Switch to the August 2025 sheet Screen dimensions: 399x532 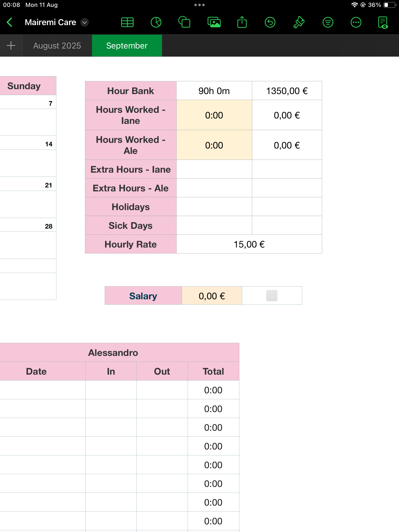57,46
